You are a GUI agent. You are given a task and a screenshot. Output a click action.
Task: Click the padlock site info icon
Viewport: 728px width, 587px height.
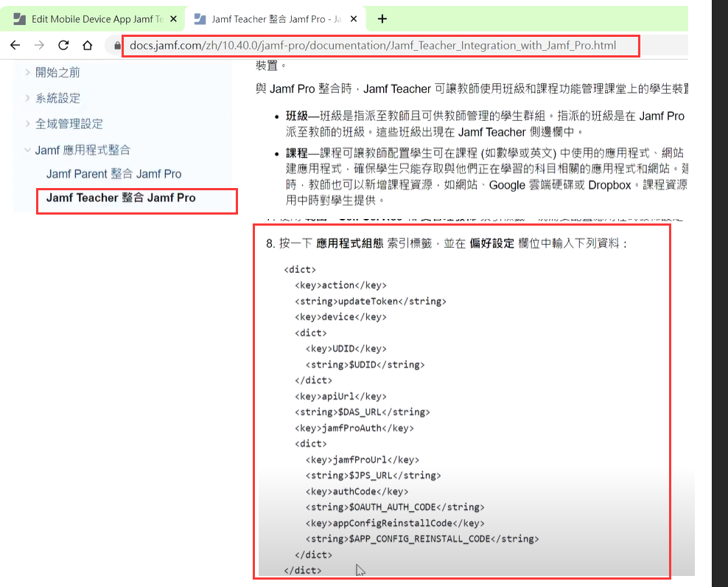tap(117, 46)
